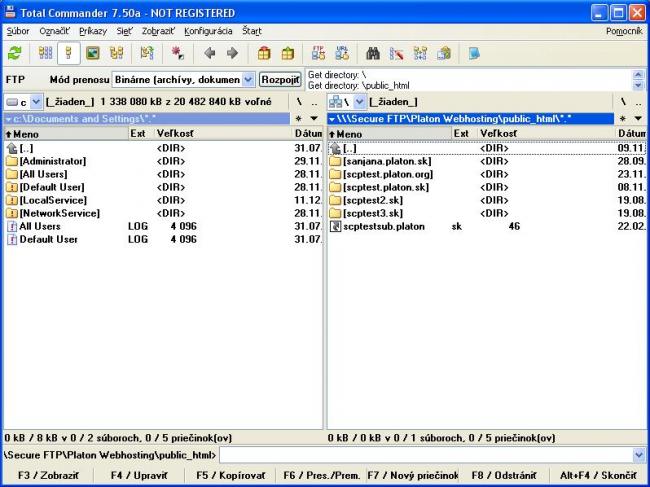Open the directory tree view icon
This screenshot has height=487, width=650.
(x=116, y=53)
